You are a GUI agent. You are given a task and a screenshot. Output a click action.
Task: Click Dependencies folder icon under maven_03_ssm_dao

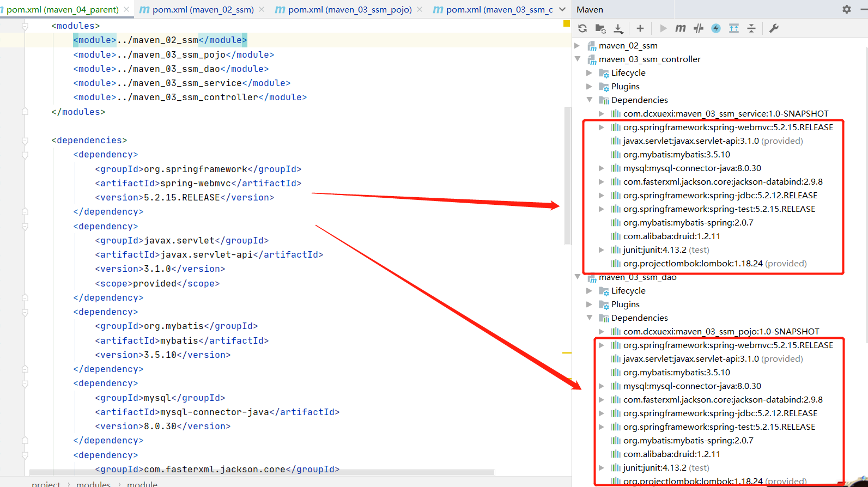coord(604,318)
